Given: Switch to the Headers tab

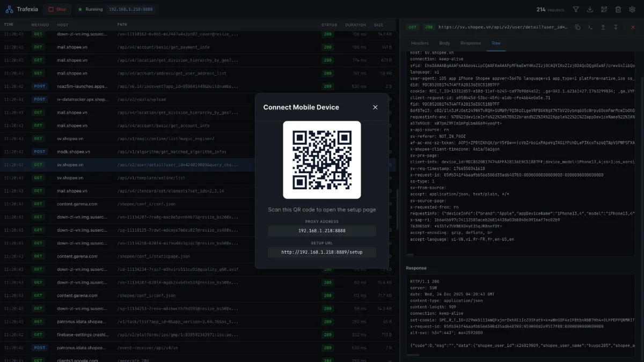Looking at the screenshot, I should click(x=420, y=43).
